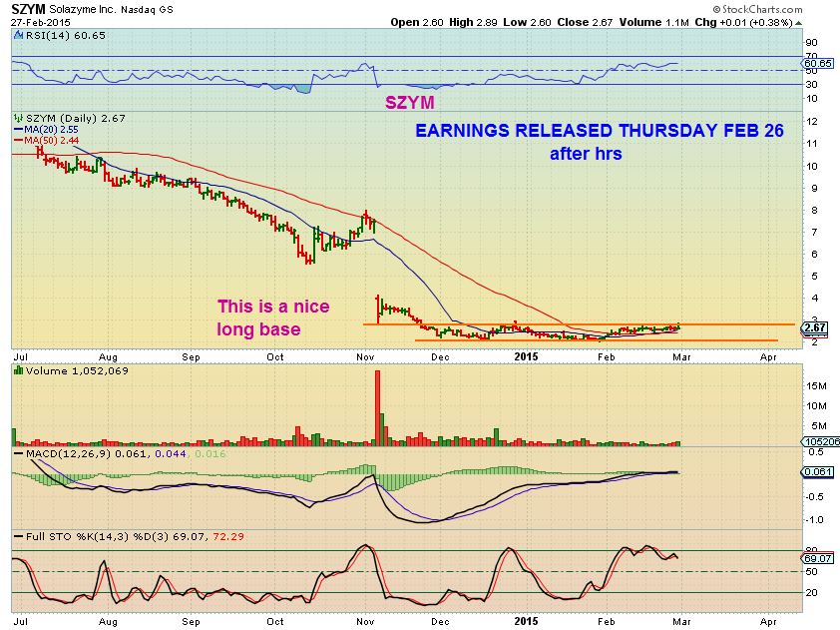Click the Low 2.60 value

[x=528, y=23]
